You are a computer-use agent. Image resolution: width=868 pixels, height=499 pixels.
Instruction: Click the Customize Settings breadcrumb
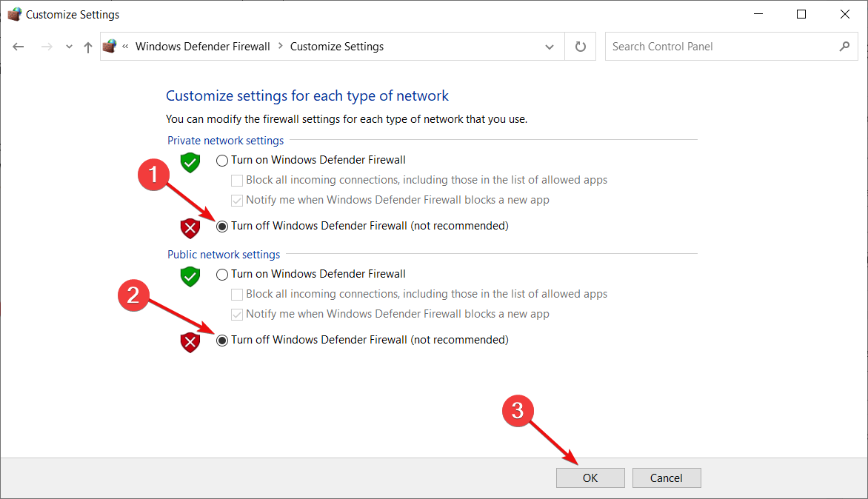(336, 47)
